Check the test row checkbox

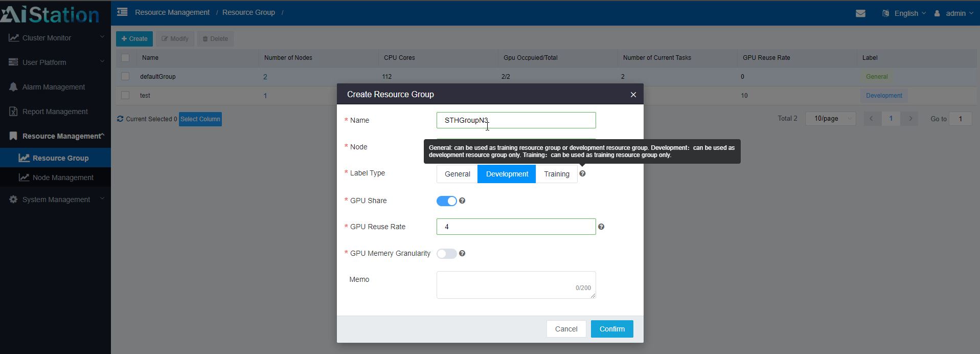[125, 95]
